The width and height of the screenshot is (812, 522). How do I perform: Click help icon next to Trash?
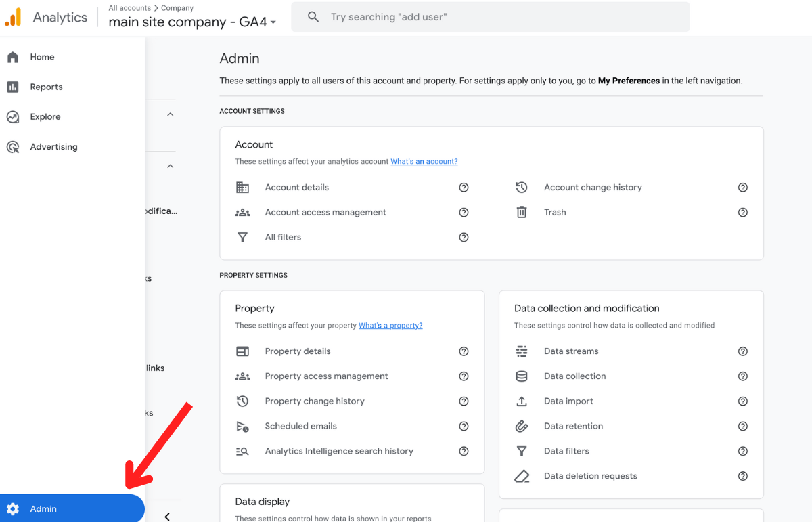pyautogui.click(x=742, y=212)
